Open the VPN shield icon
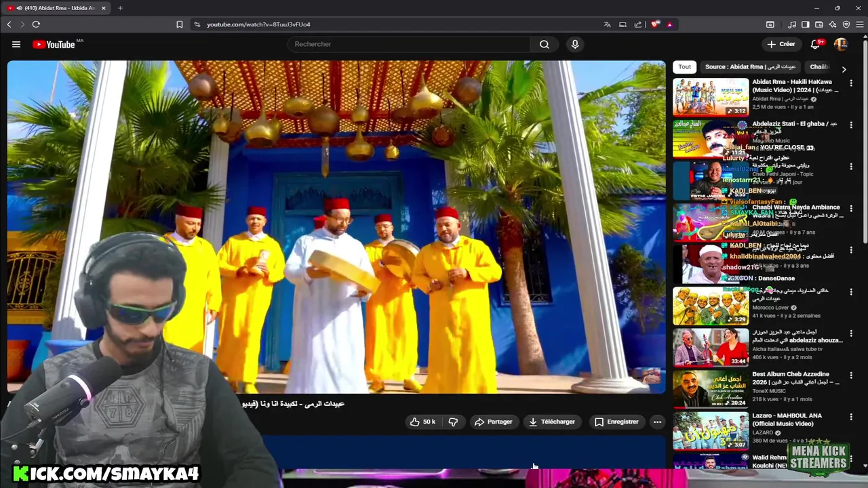The width and height of the screenshot is (868, 488). coord(846,24)
